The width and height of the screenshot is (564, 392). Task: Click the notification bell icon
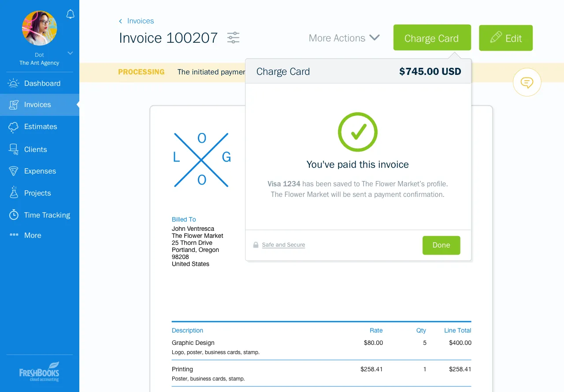click(70, 15)
